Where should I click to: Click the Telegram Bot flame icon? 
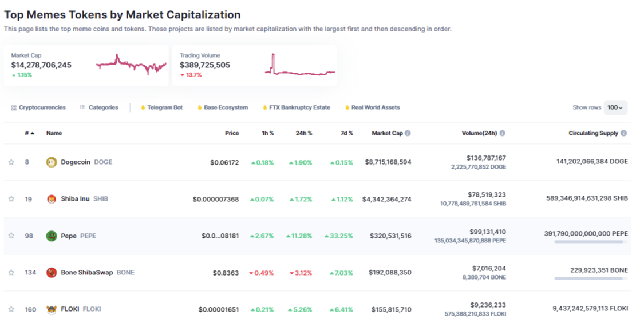[x=143, y=107]
